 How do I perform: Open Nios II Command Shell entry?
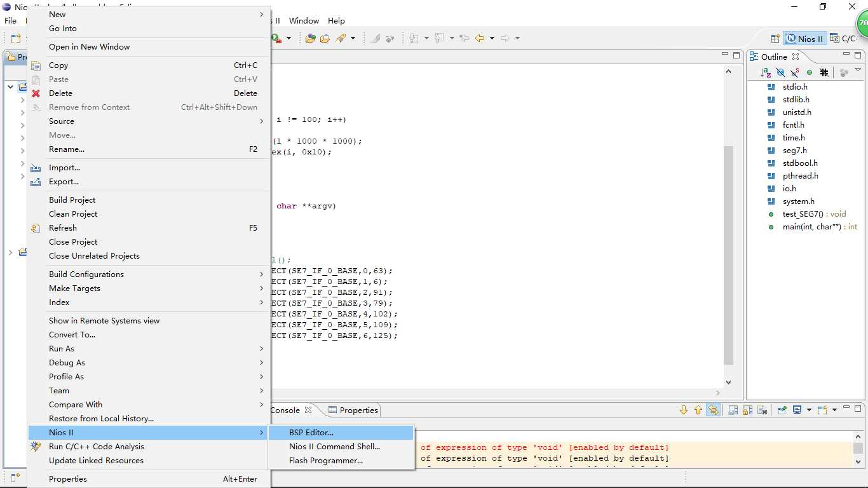tap(341, 447)
